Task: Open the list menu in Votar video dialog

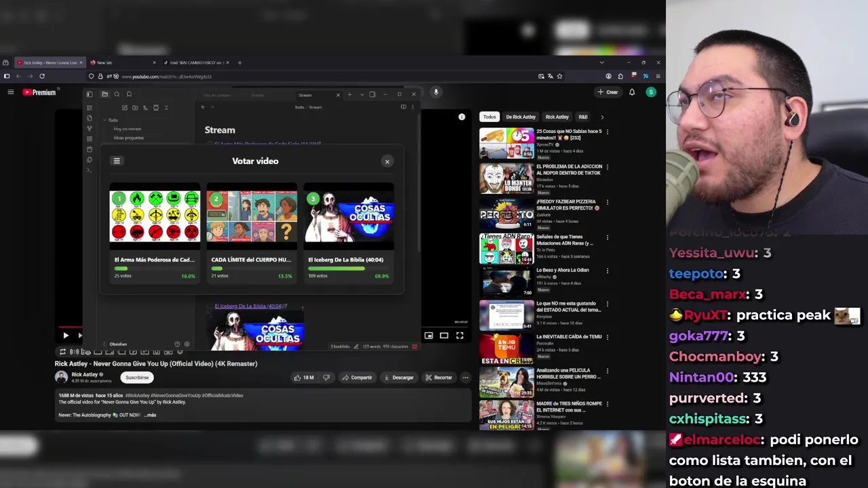Action: (x=117, y=161)
